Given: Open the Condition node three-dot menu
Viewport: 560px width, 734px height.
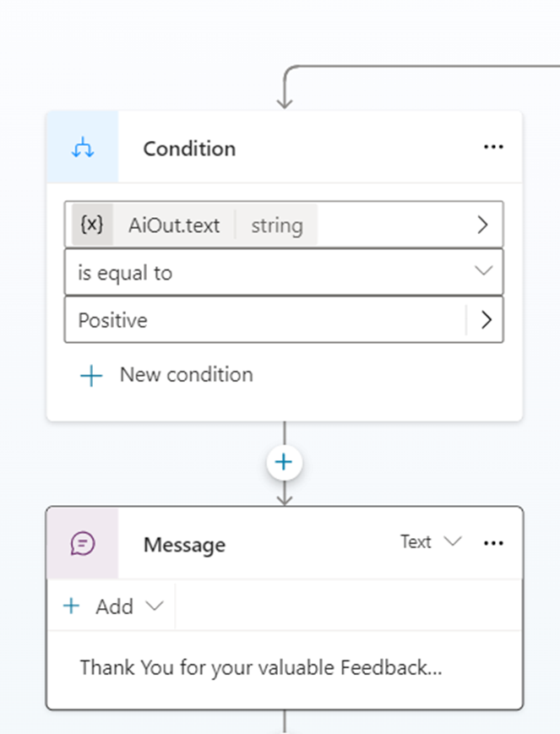Looking at the screenshot, I should click(x=493, y=147).
